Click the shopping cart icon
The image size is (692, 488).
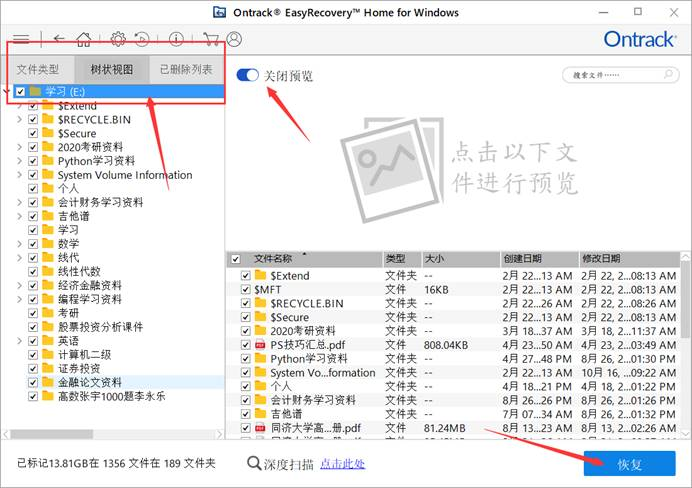(211, 39)
